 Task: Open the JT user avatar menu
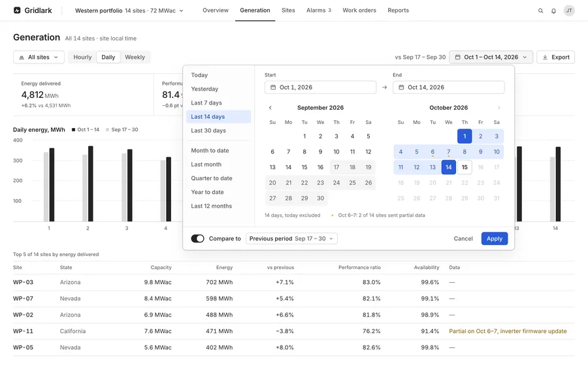(569, 10)
